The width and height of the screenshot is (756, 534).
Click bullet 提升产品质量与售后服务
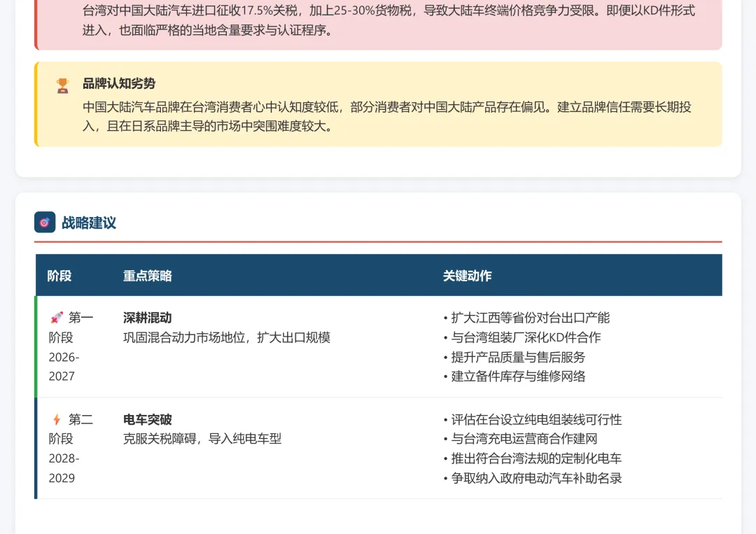pos(514,357)
